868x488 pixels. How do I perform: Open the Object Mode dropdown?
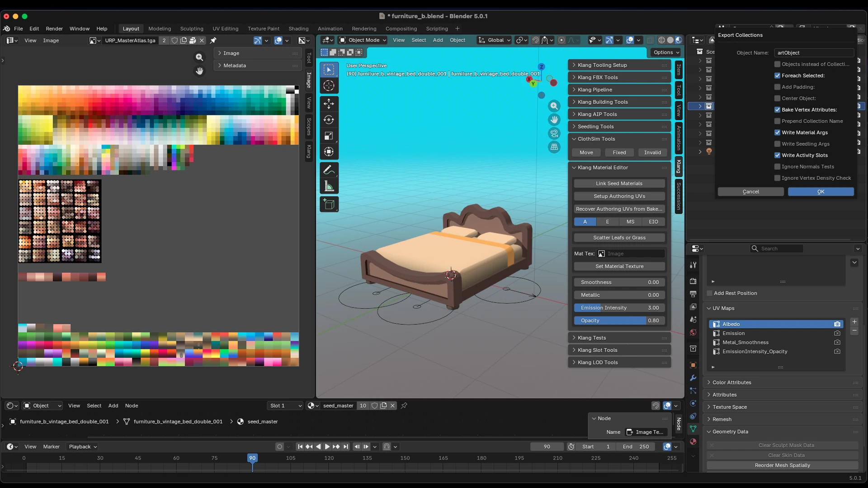tap(363, 40)
